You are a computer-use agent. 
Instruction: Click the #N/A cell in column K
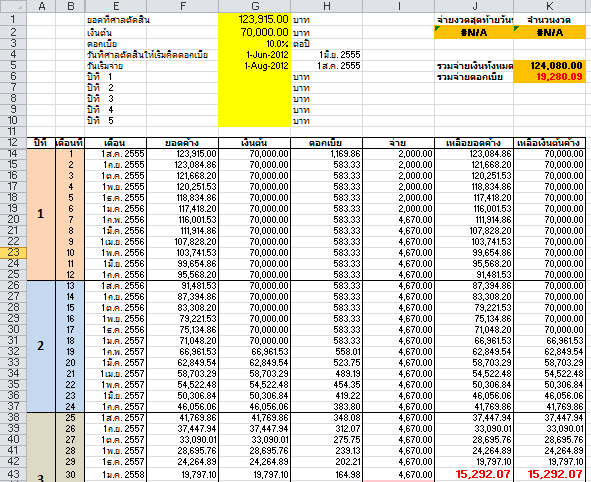pyautogui.click(x=550, y=32)
